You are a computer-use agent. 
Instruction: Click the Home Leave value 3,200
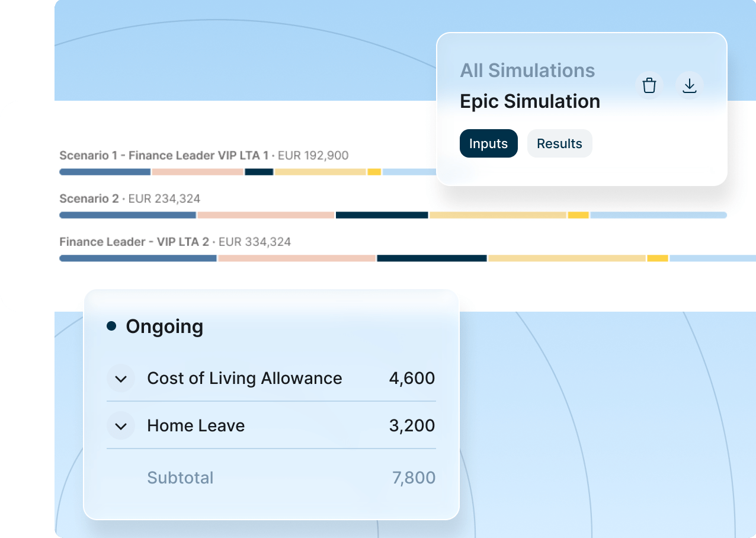click(412, 426)
